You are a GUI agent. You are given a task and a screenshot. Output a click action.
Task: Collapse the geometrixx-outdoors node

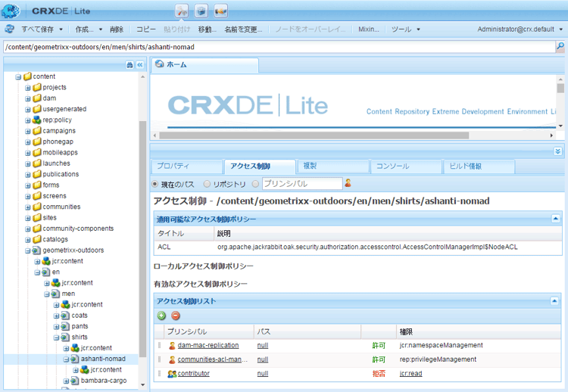(27, 250)
